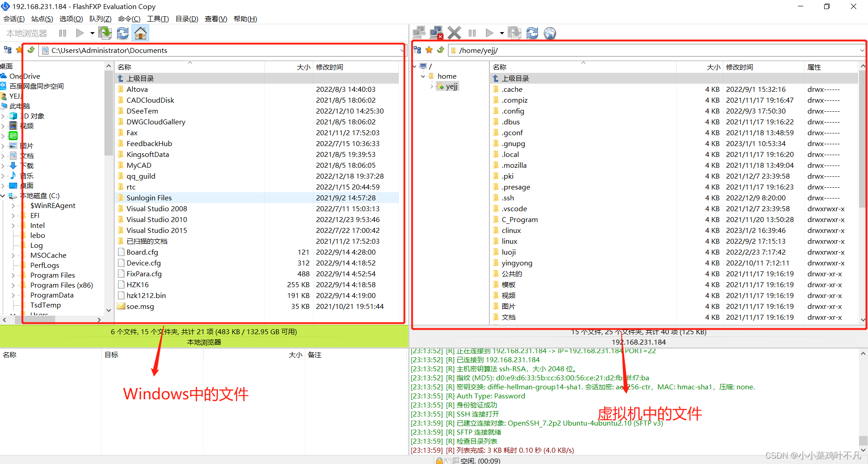Refresh the remote file listing
This screenshot has width=868, height=464.
(x=532, y=33)
